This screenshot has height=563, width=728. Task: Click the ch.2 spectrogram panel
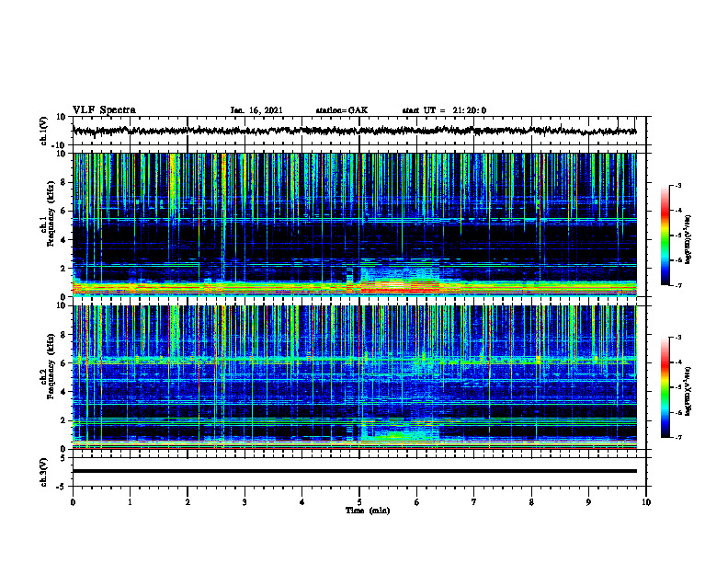click(354, 377)
